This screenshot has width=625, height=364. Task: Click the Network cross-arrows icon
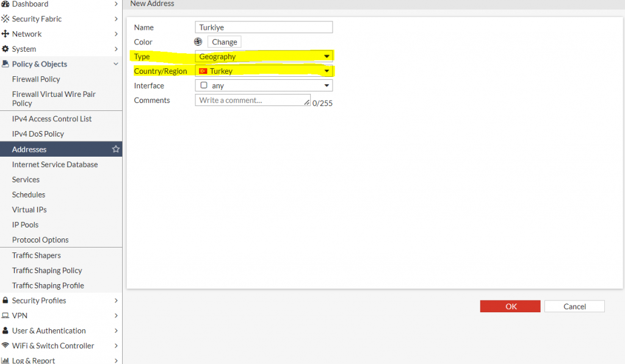click(x=5, y=34)
